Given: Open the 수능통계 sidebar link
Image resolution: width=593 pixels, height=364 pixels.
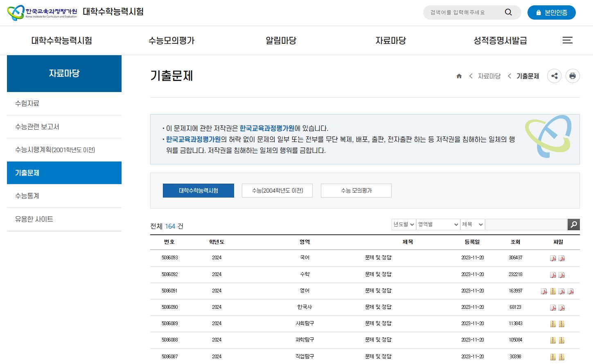Looking at the screenshot, I should click(27, 195).
